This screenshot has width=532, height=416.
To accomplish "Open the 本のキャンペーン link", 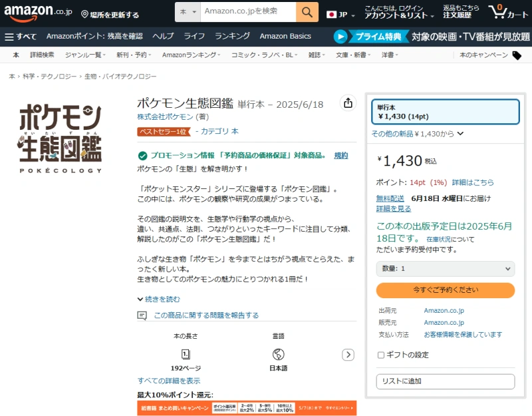I will 483,55.
